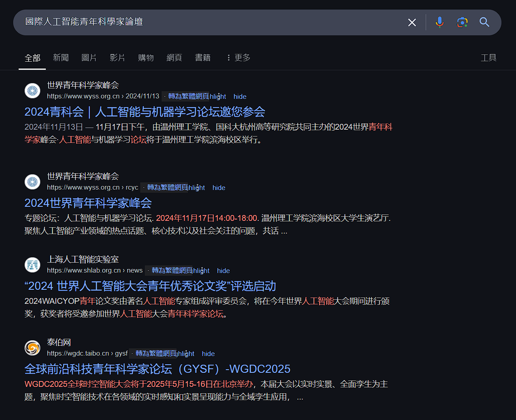
Task: Submit the query using the magnifier icon
Action: (484, 22)
